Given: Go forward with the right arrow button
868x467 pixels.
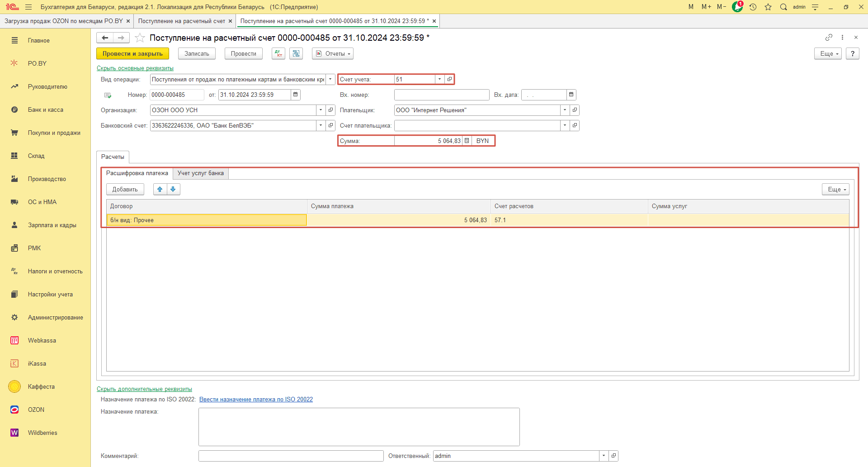Looking at the screenshot, I should point(121,38).
